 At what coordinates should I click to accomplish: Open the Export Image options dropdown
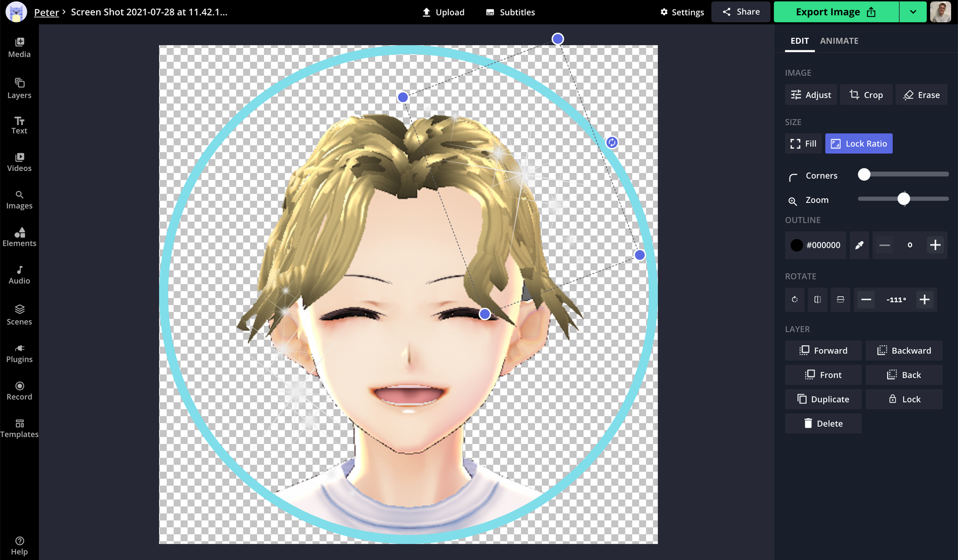[913, 11]
